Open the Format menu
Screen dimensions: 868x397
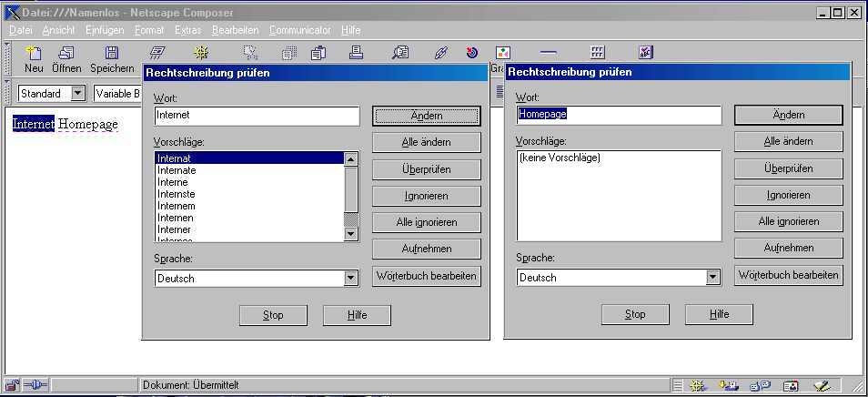(149, 30)
